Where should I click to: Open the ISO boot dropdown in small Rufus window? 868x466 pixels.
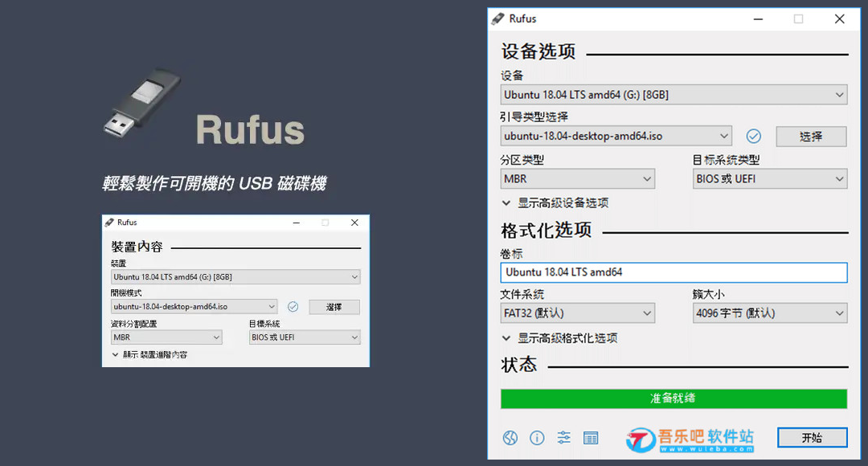click(x=194, y=307)
